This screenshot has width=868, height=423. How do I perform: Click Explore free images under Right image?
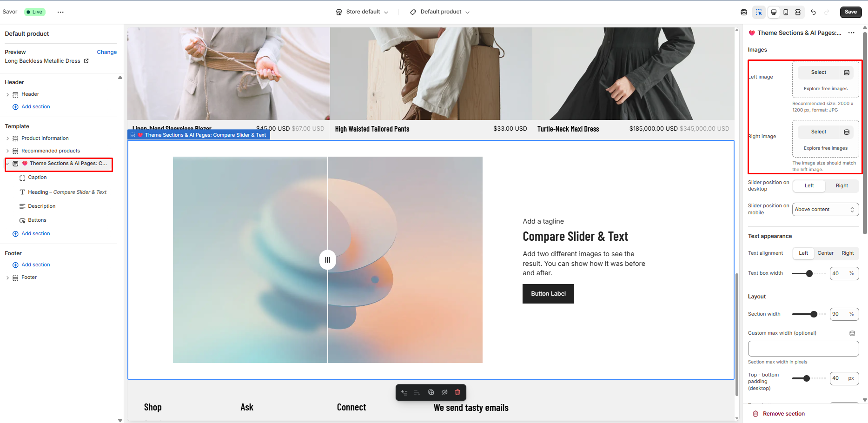click(x=825, y=148)
